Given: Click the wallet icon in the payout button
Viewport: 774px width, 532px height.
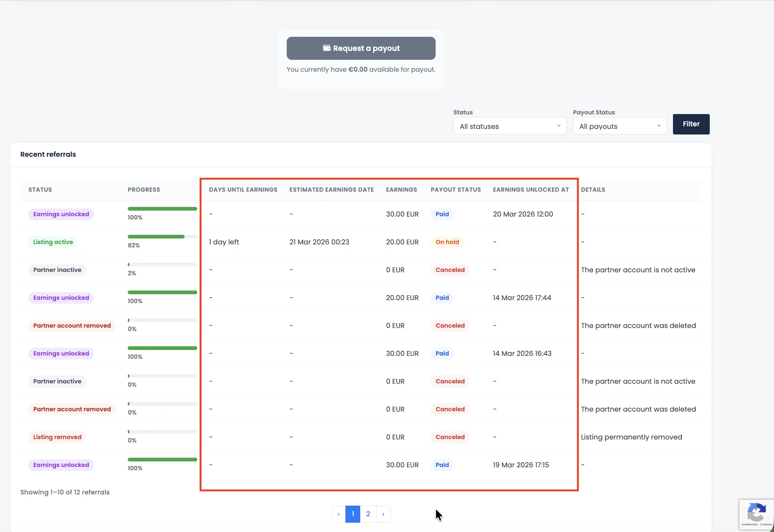Looking at the screenshot, I should tap(327, 48).
